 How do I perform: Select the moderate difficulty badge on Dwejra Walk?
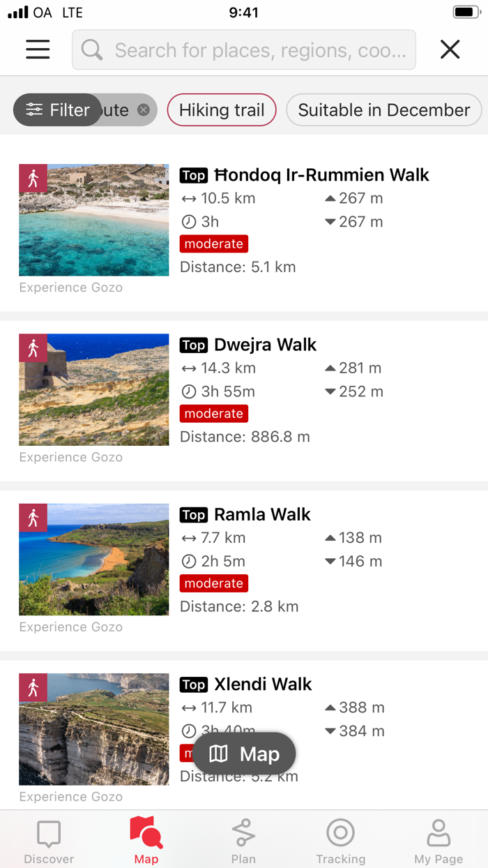(x=213, y=413)
